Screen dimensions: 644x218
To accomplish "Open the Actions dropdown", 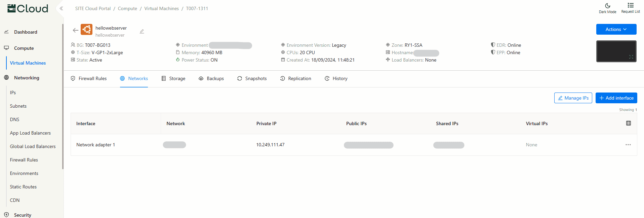I will [616, 29].
